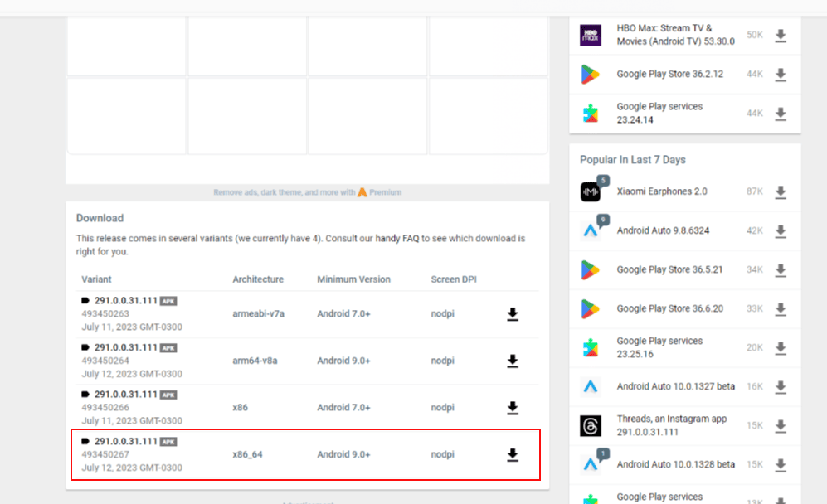Click the download arrow for the x86_64 variant
The image size is (827, 504).
pos(512,454)
